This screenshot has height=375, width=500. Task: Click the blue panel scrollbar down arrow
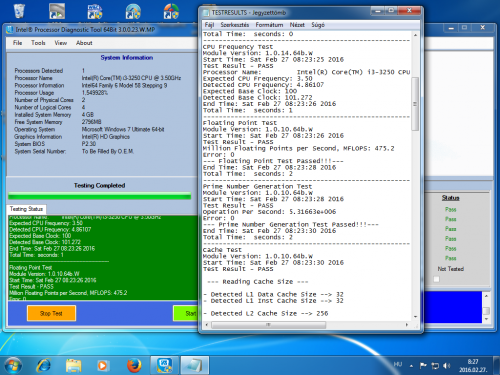coord(486,319)
